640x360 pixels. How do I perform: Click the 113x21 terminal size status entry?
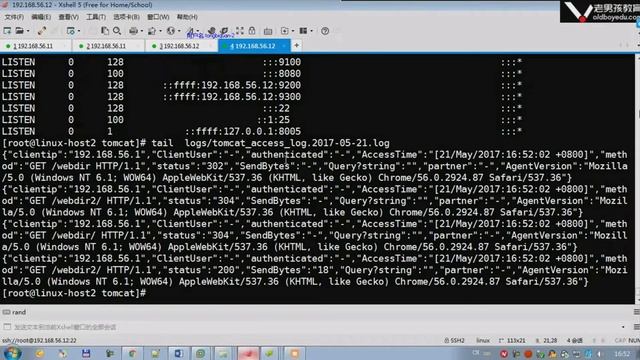point(512,340)
